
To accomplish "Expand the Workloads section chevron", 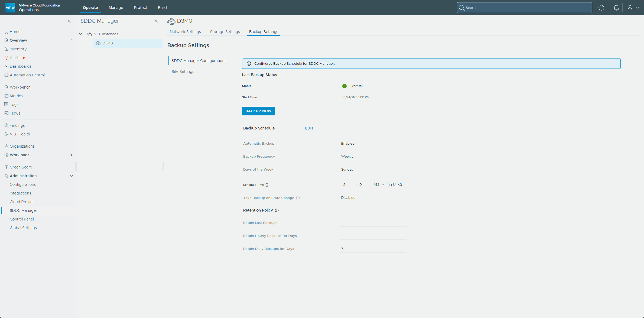I will (71, 155).
